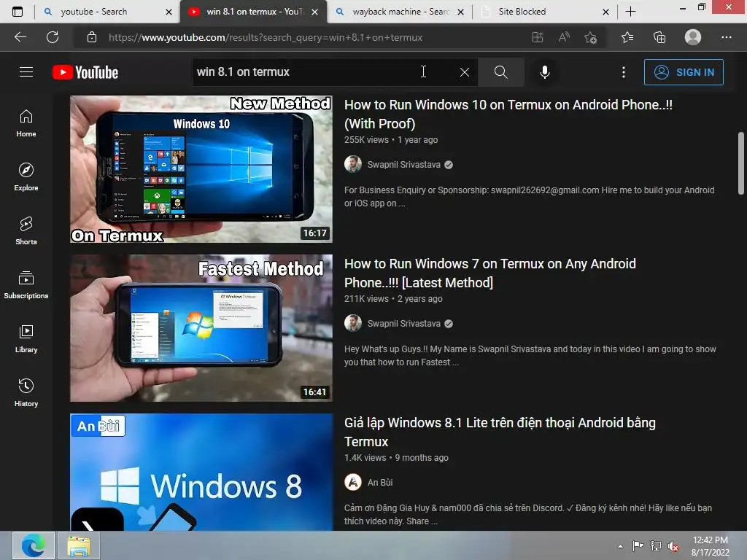Open the browser profile avatar

tap(693, 37)
